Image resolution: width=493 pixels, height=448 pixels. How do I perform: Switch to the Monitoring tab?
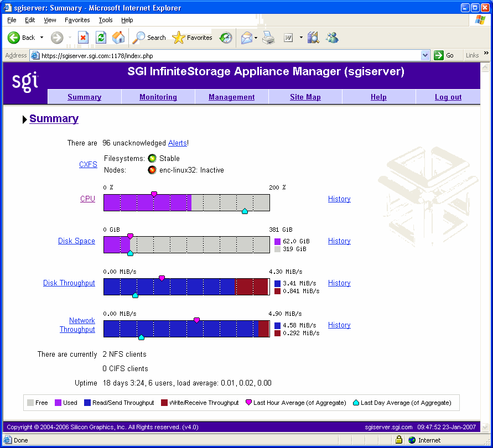(x=158, y=97)
